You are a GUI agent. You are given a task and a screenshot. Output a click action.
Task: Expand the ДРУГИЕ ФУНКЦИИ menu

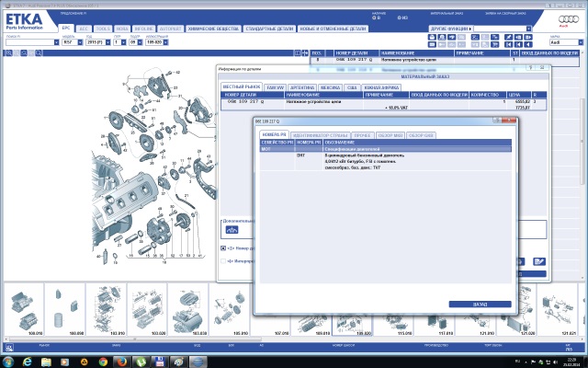pyautogui.click(x=450, y=29)
